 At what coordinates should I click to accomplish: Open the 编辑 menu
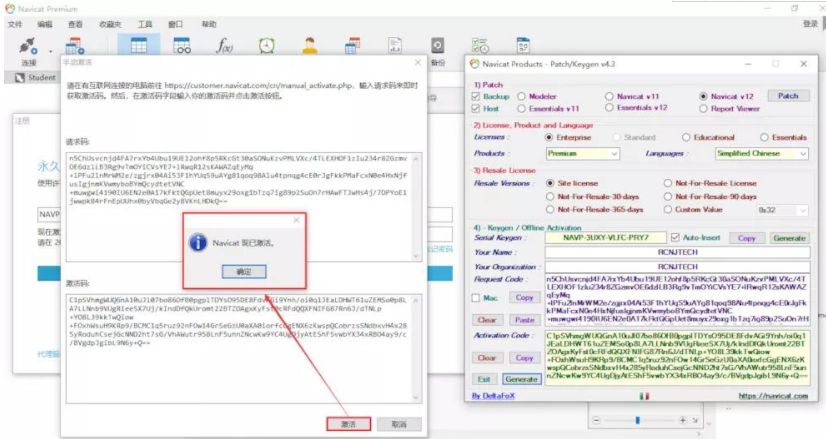(45, 24)
